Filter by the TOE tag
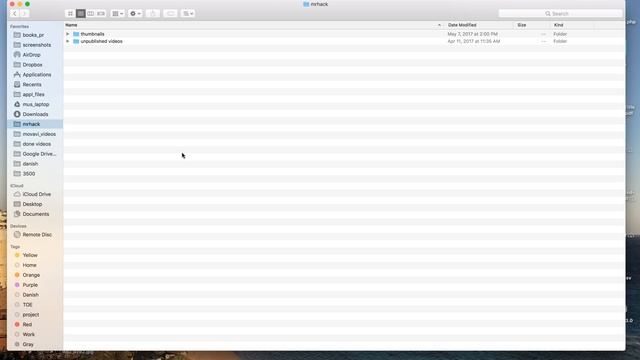 point(35,305)
